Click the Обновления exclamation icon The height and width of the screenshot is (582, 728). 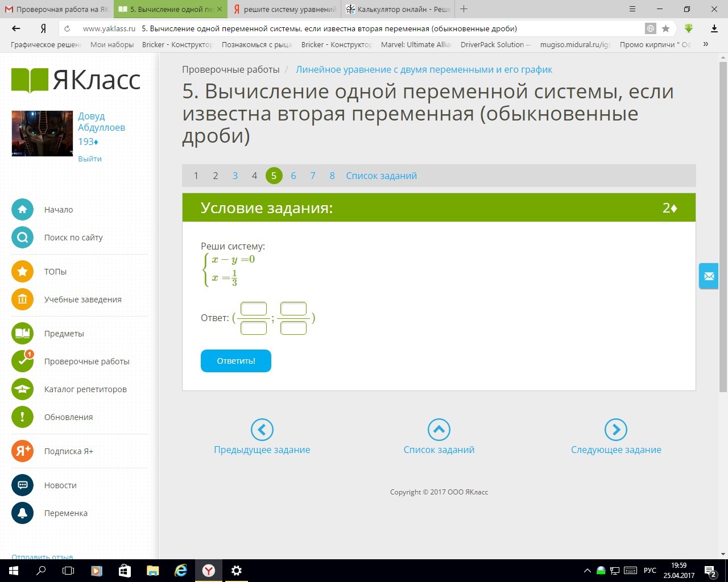coord(23,417)
